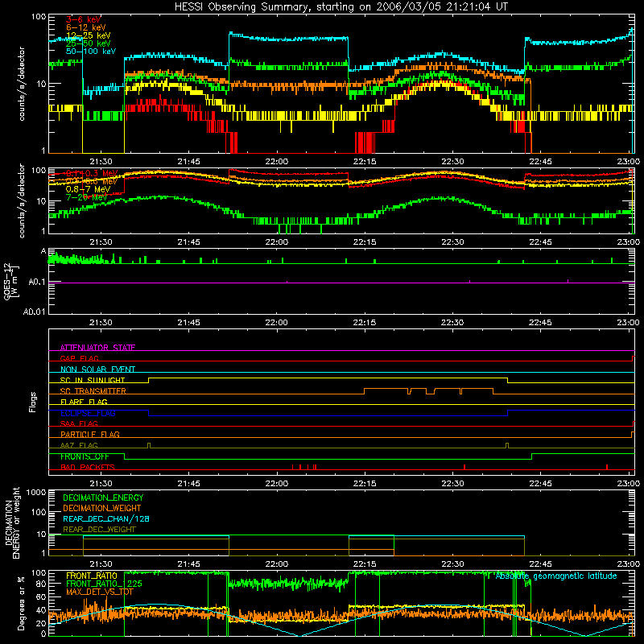Select the DECIMATION_ENERGY legend entry
This screenshot has height=644, width=644.
pyautogui.click(x=103, y=497)
